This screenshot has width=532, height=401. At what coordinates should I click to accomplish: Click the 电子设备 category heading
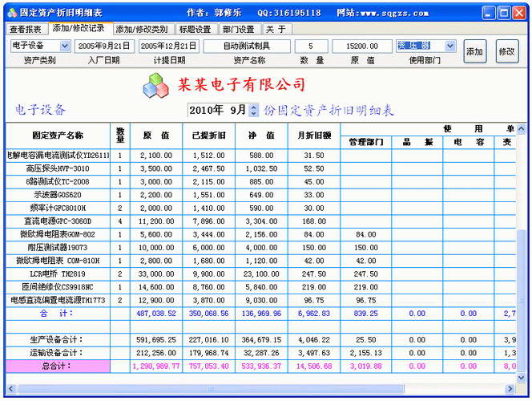tap(40, 110)
